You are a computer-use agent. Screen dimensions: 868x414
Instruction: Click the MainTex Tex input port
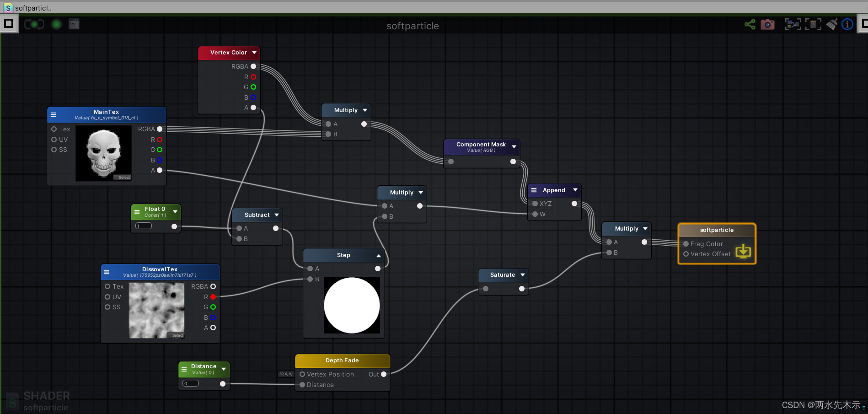click(54, 129)
